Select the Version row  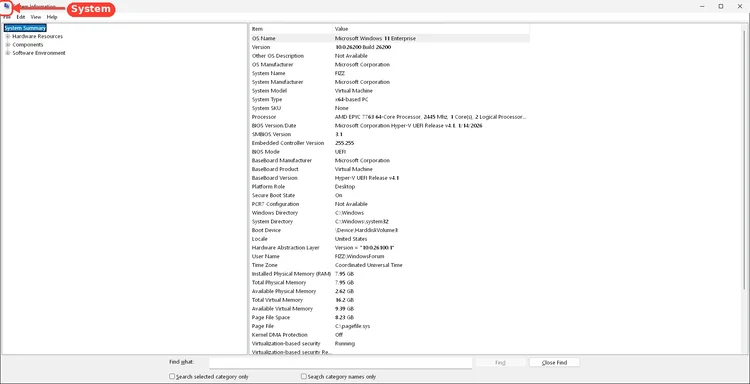point(390,47)
